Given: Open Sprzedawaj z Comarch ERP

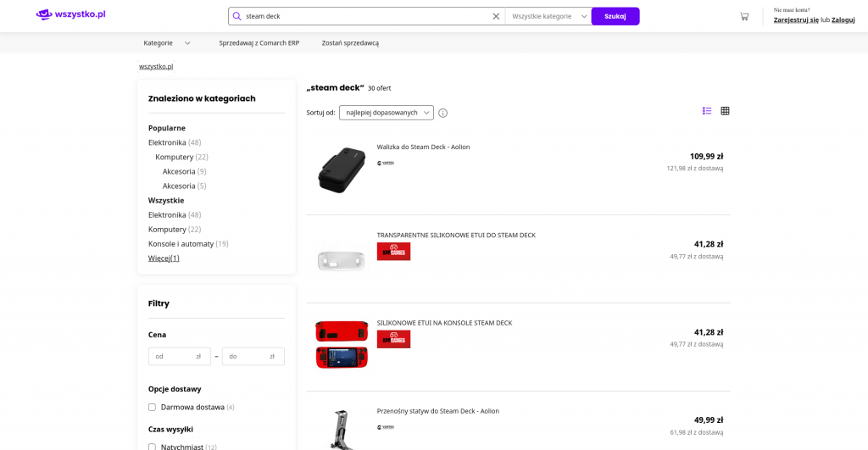Looking at the screenshot, I should click(259, 43).
